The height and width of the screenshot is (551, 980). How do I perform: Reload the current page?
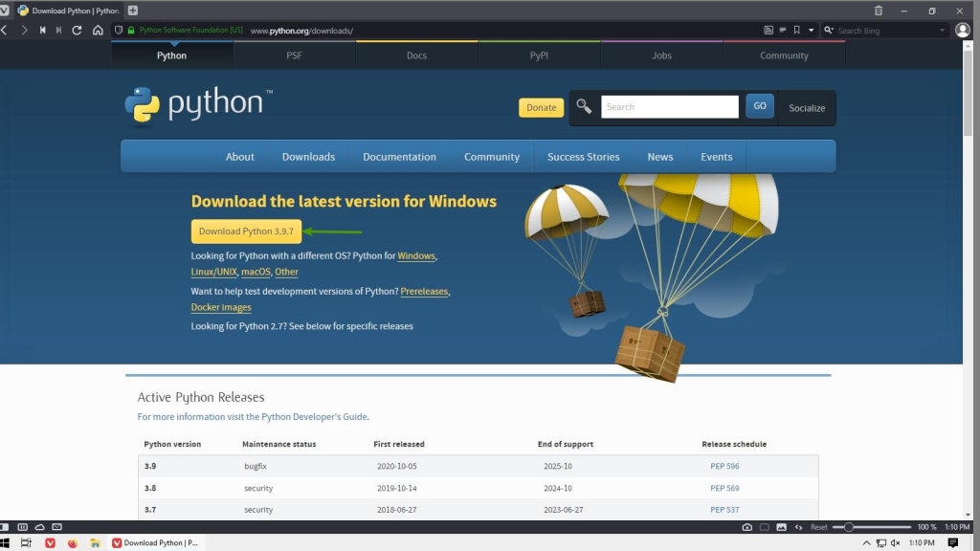pos(76,30)
